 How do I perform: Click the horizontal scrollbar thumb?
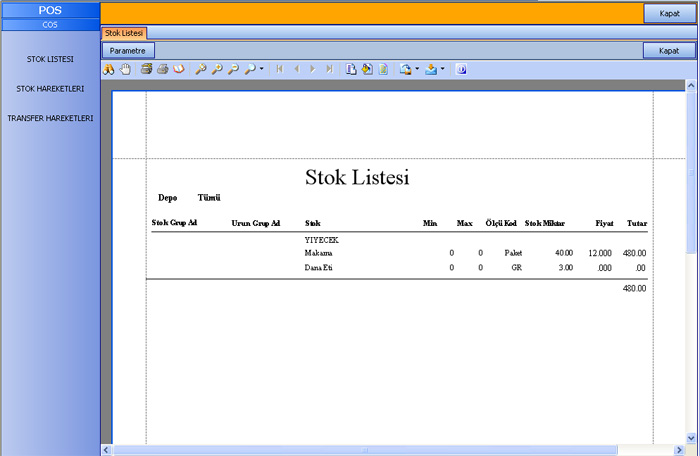tap(365, 450)
